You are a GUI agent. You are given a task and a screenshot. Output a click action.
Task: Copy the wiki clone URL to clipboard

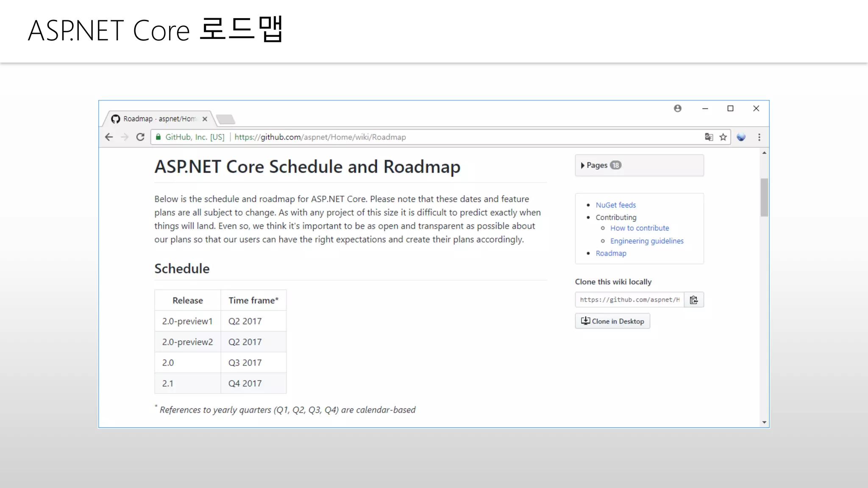(694, 300)
